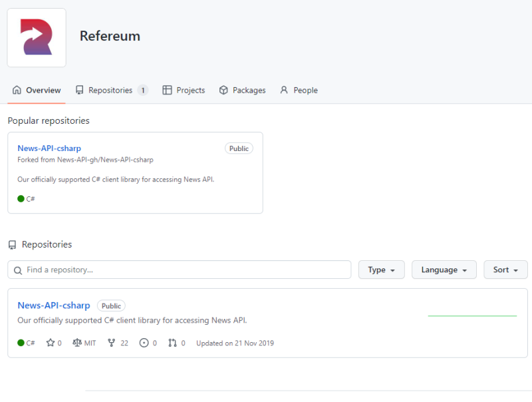Screen dimensions: 532x402
Task: Click the Refereum organization logo avatar
Action: [37, 38]
